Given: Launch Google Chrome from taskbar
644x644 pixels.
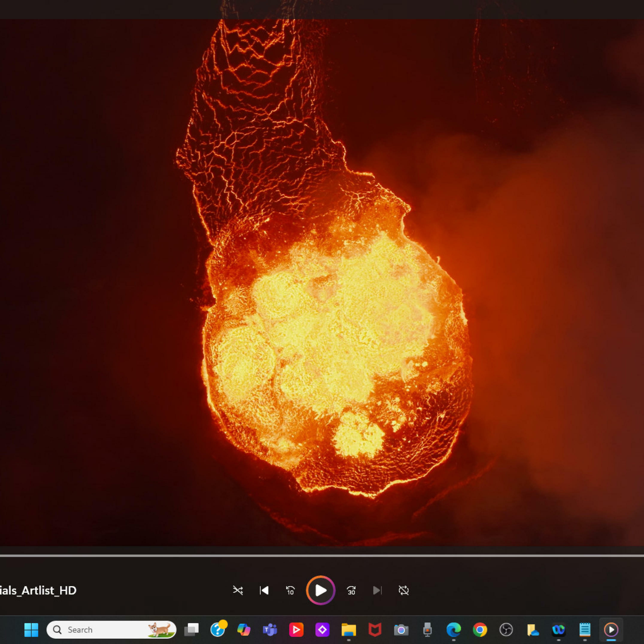Looking at the screenshot, I should (480, 630).
